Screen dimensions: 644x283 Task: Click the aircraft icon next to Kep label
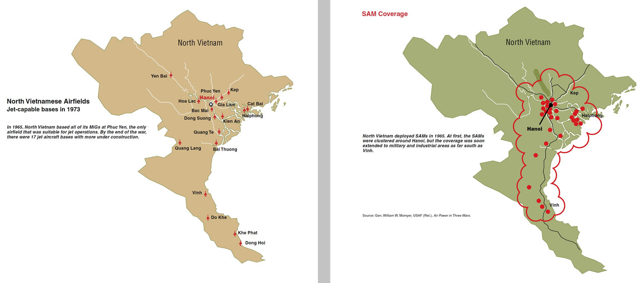pos(228,92)
